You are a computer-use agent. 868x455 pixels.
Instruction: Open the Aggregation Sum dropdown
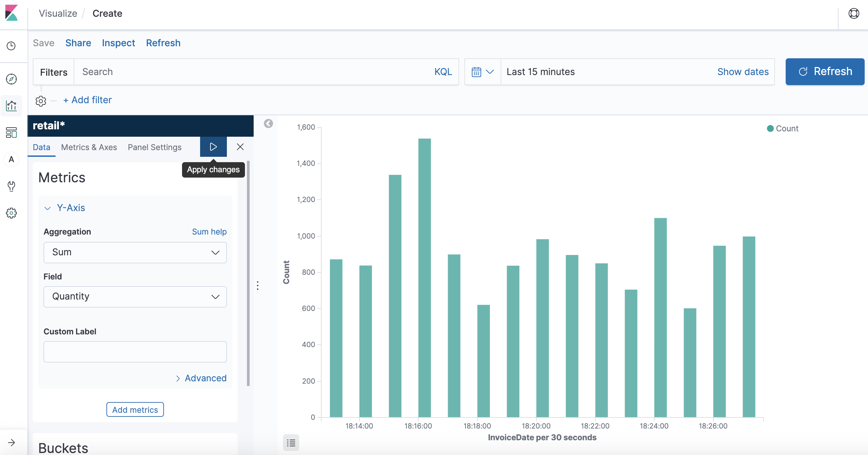coord(135,252)
